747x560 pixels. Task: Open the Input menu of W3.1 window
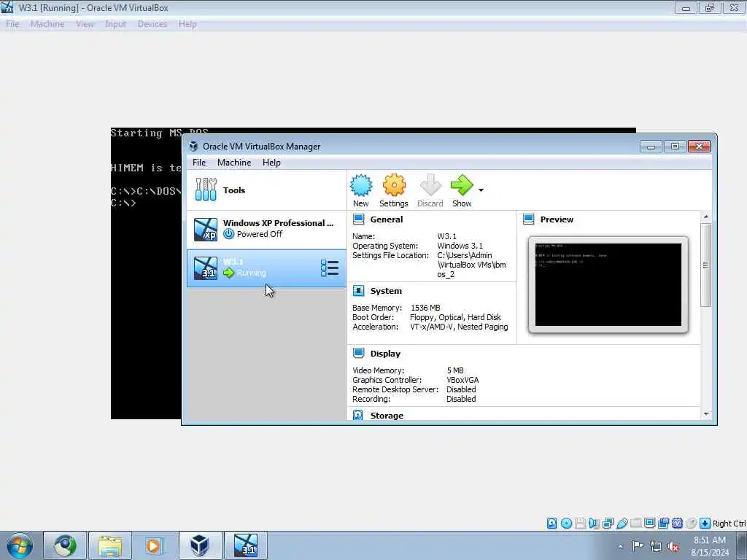115,24
